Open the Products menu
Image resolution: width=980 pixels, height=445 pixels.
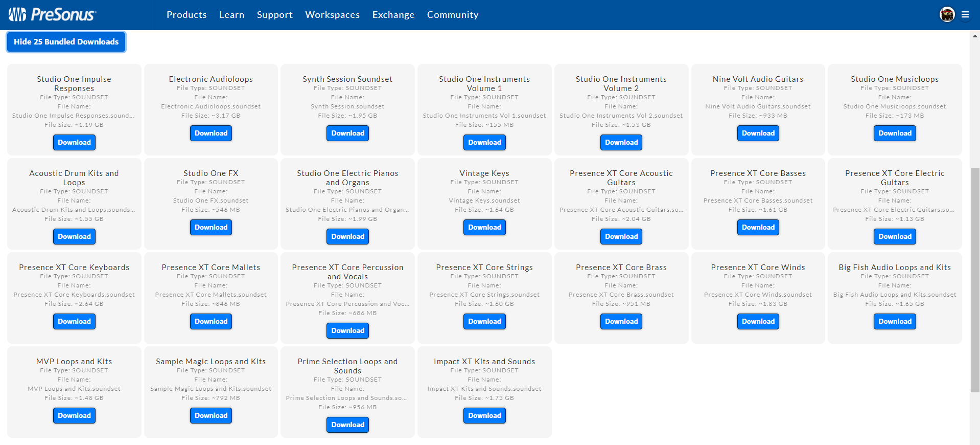(186, 15)
